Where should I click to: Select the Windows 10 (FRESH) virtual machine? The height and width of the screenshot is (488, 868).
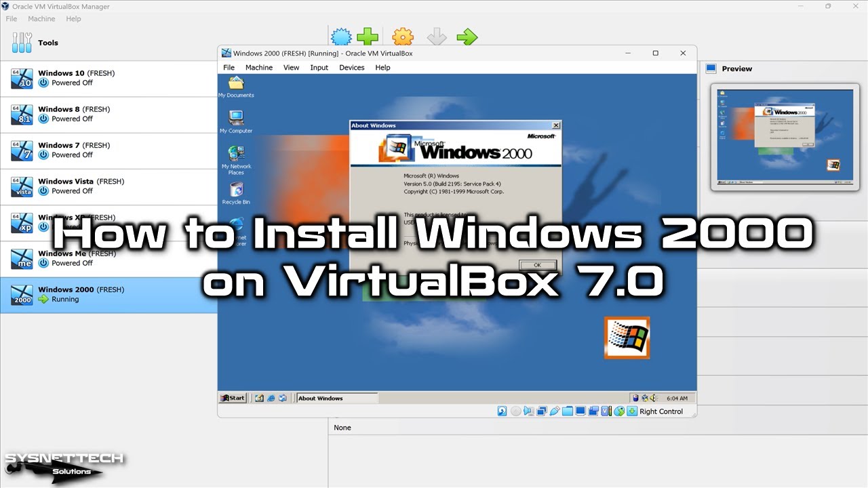tap(108, 78)
